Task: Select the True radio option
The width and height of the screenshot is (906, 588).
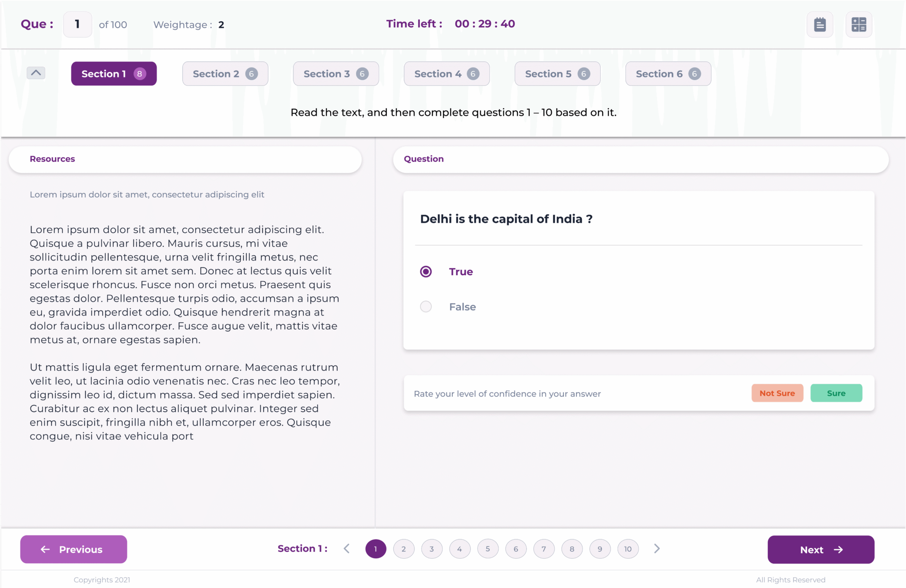Action: click(x=426, y=272)
